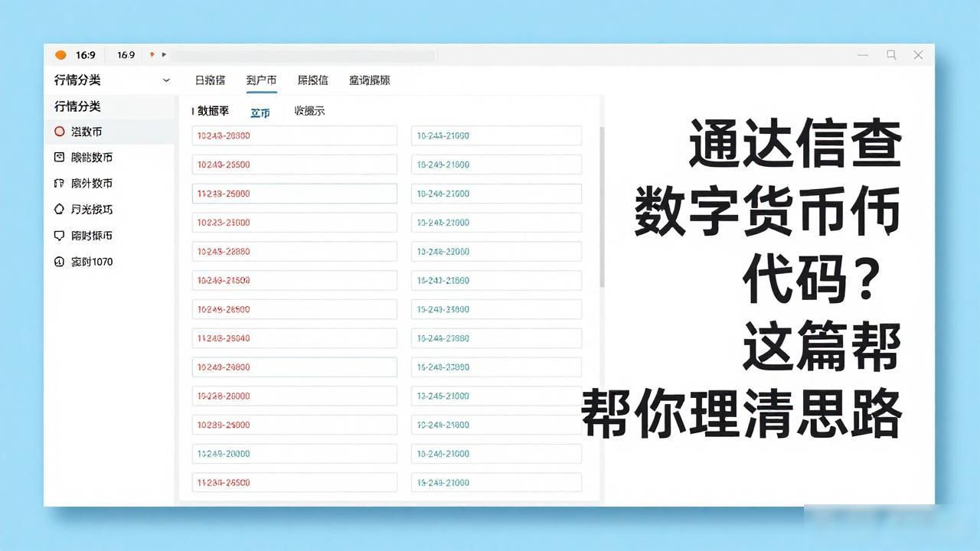Click the blurred address bar in title bar
Image resolution: width=980 pixels, height=551 pixels.
point(303,55)
